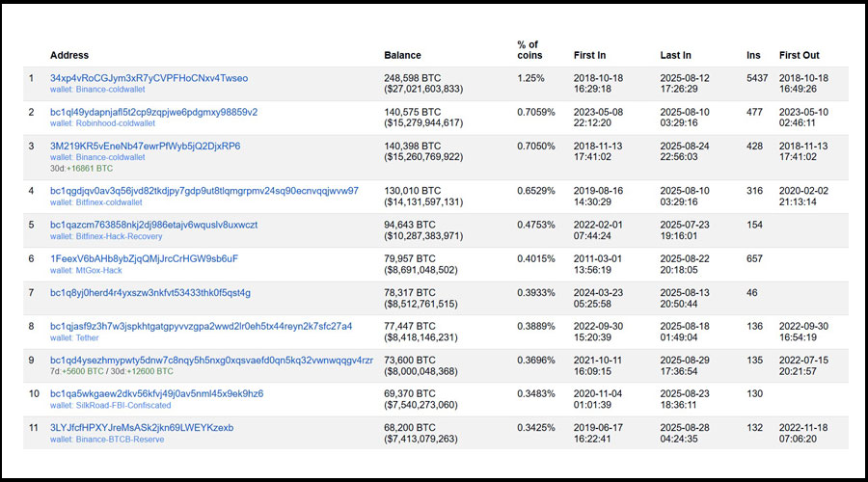Open address 1FeexV6bAHb8ybZjqQMjJrcCrHGW9sb6uF
This screenshot has height=482, width=868.
pos(144,258)
